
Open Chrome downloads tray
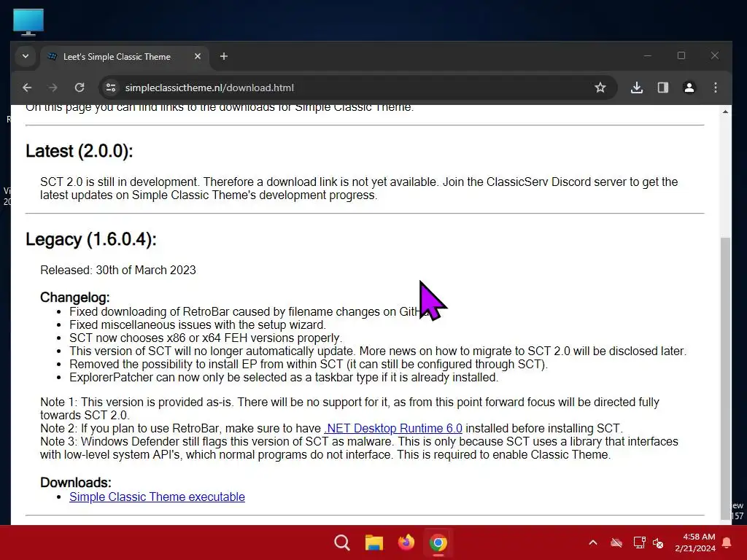pos(637,87)
